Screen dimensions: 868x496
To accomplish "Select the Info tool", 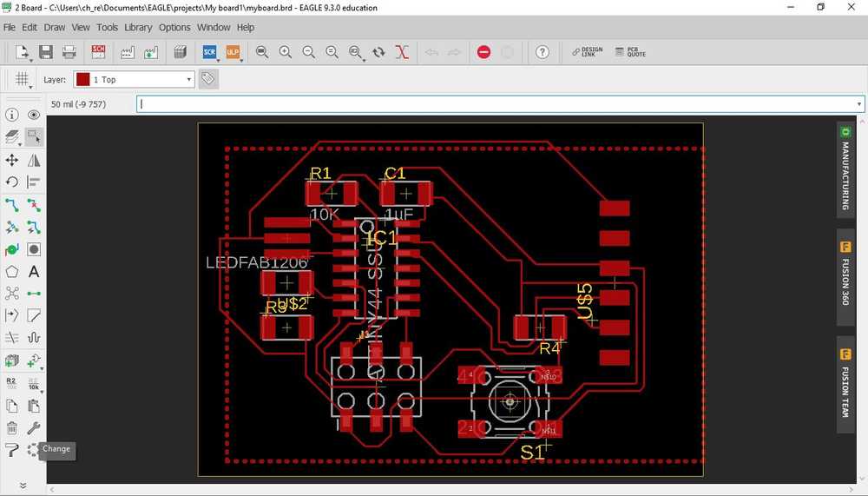I will [x=11, y=115].
